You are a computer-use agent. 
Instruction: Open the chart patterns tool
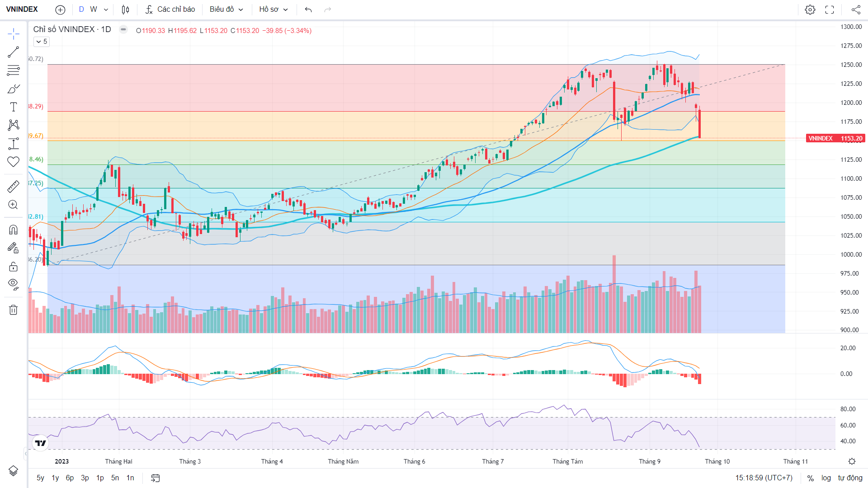(x=14, y=125)
